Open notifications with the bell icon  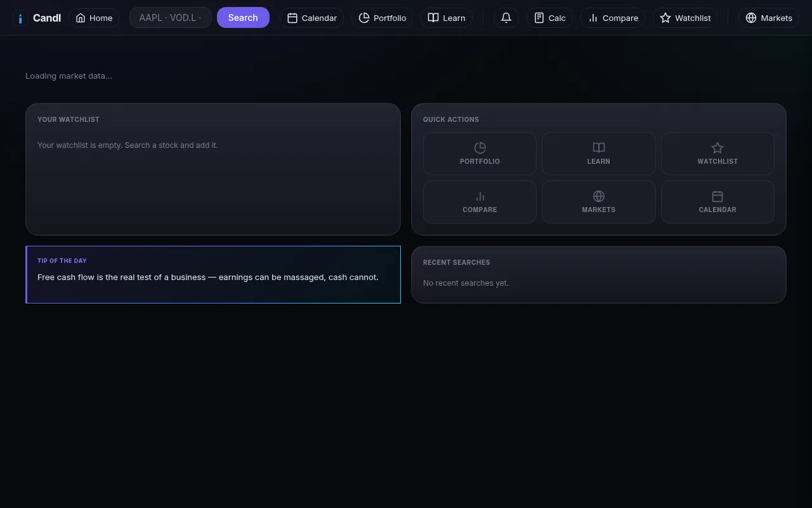tap(506, 18)
